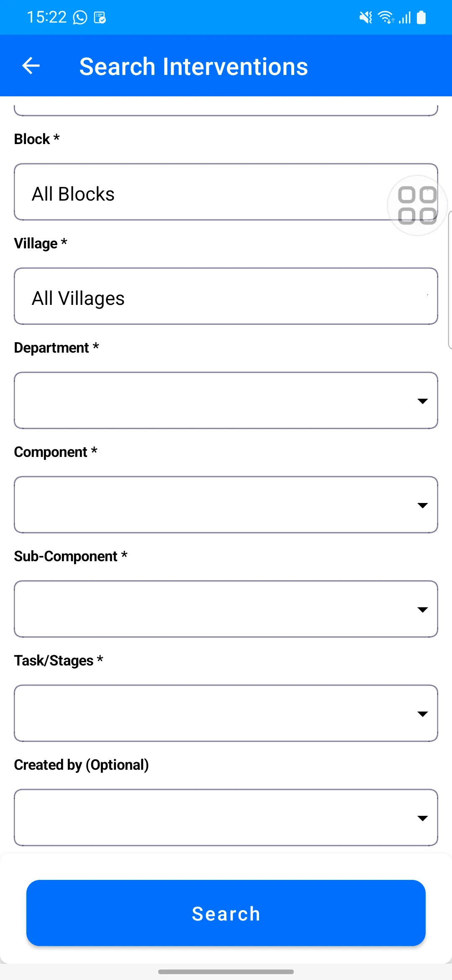
Task: Select the All Villages field
Action: tap(226, 296)
